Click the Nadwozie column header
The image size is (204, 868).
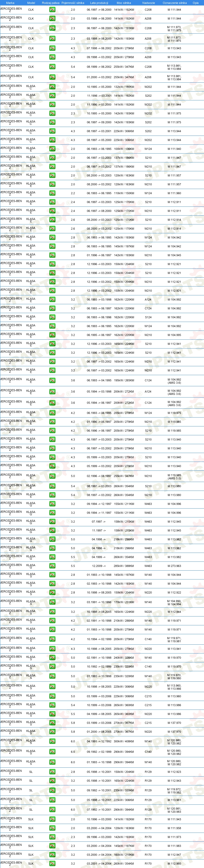pos(148,3)
